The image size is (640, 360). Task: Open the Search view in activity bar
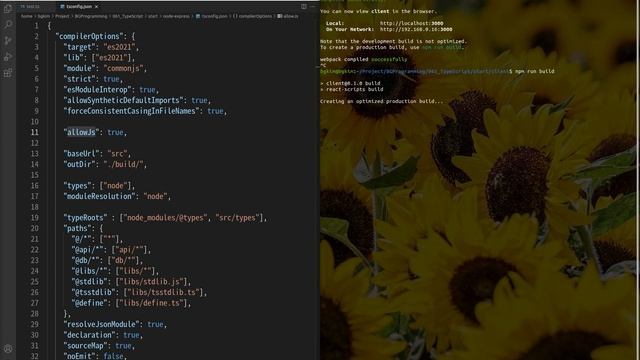pyautogui.click(x=8, y=24)
